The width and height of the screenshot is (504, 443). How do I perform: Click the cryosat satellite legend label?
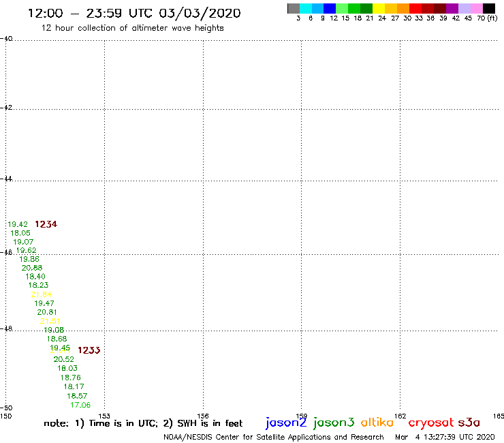coord(431,423)
